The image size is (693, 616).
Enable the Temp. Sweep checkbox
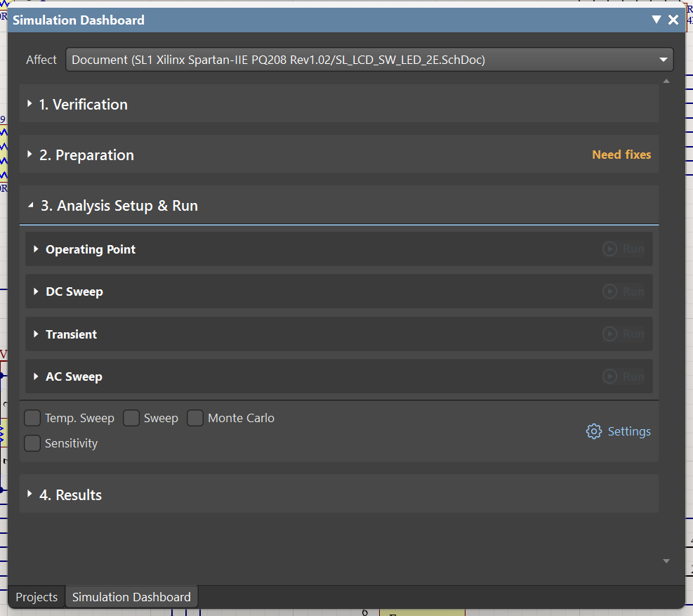(x=32, y=419)
